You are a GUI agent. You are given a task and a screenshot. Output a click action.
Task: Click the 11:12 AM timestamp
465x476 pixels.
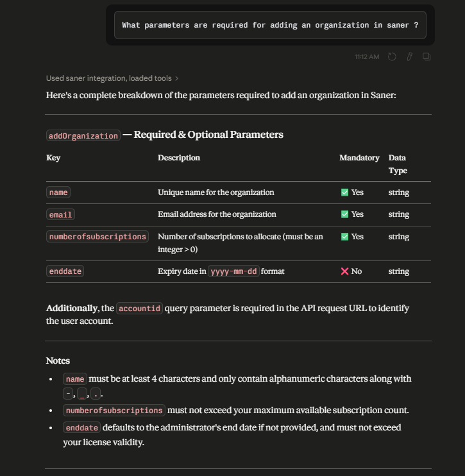click(x=367, y=56)
